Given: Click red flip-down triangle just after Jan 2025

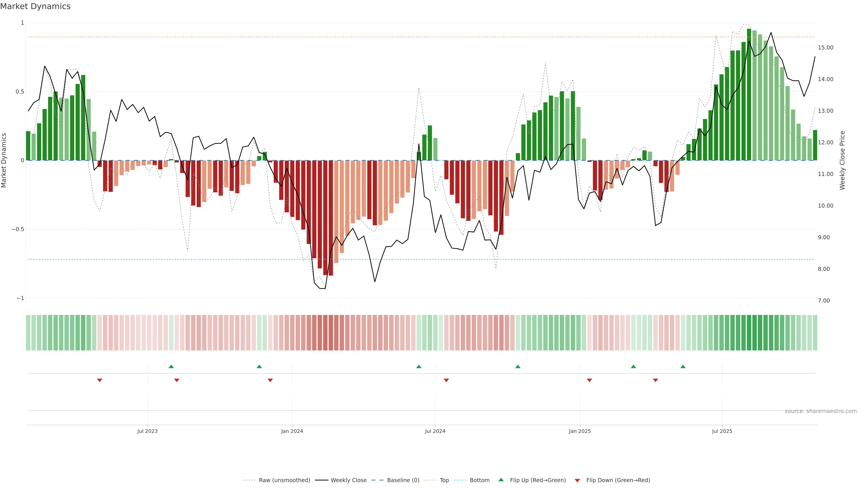Looking at the screenshot, I should (589, 380).
